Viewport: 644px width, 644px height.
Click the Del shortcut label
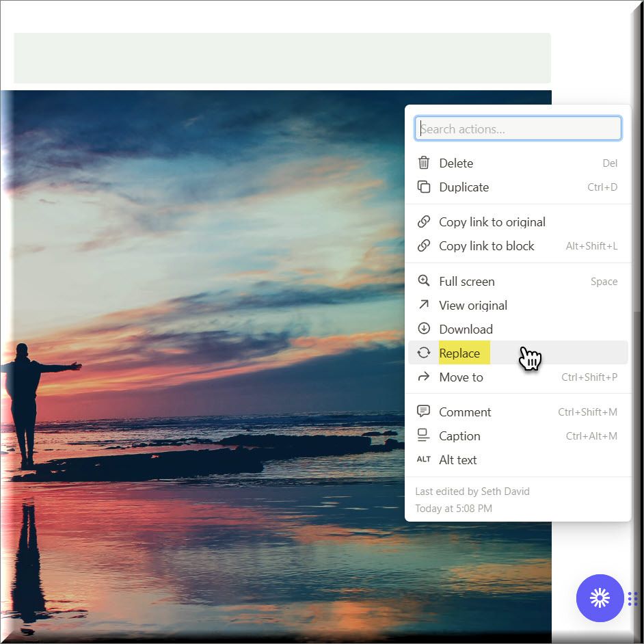(610, 163)
